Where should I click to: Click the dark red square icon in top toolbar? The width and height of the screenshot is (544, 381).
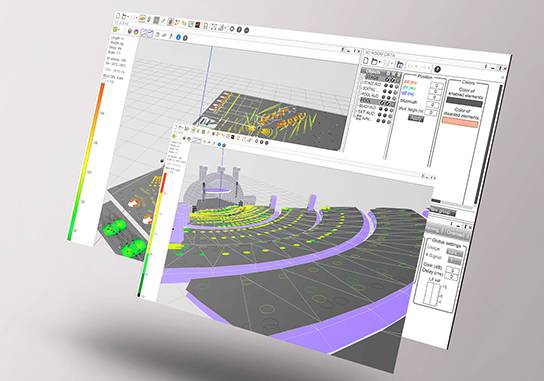(x=198, y=25)
